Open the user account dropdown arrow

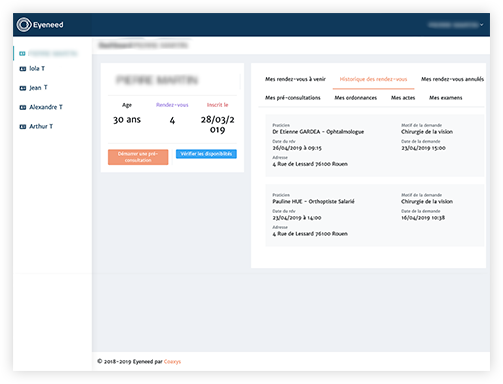pyautogui.click(x=482, y=25)
